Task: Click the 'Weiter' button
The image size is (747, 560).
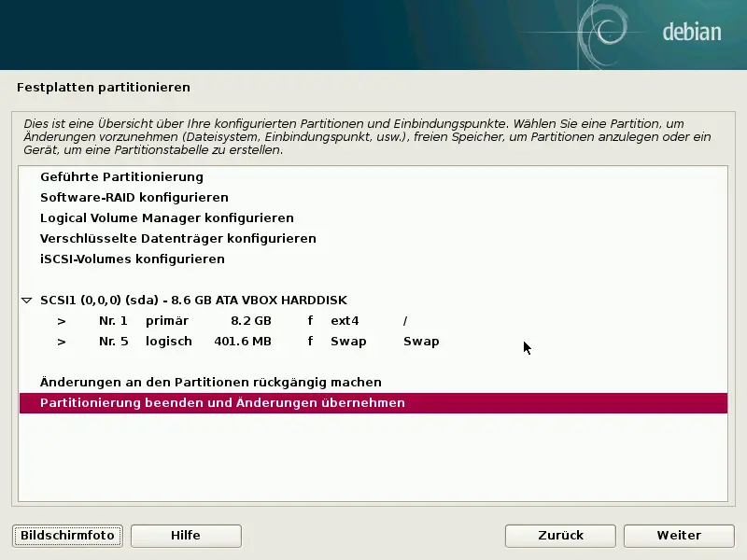Action: (x=679, y=536)
